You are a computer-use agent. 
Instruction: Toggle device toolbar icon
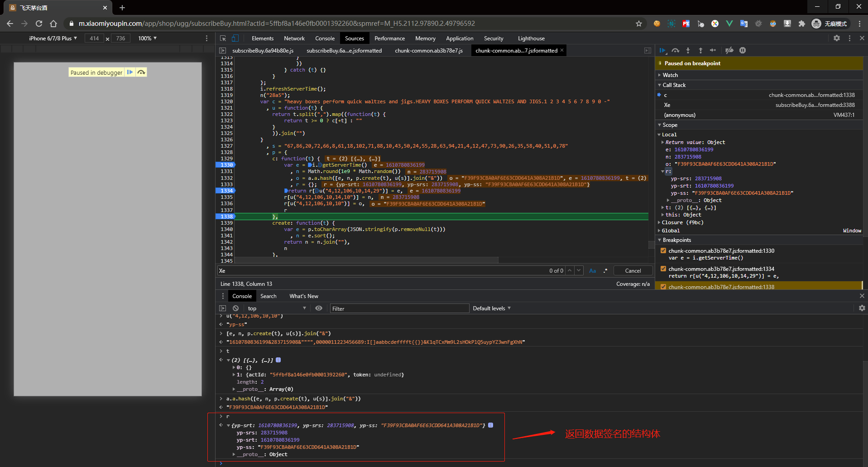point(235,39)
